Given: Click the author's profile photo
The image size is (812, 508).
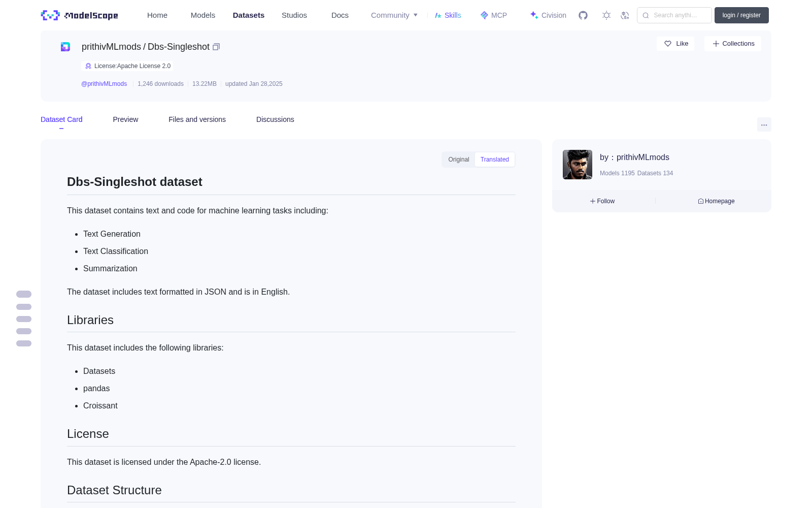Looking at the screenshot, I should pos(578,165).
